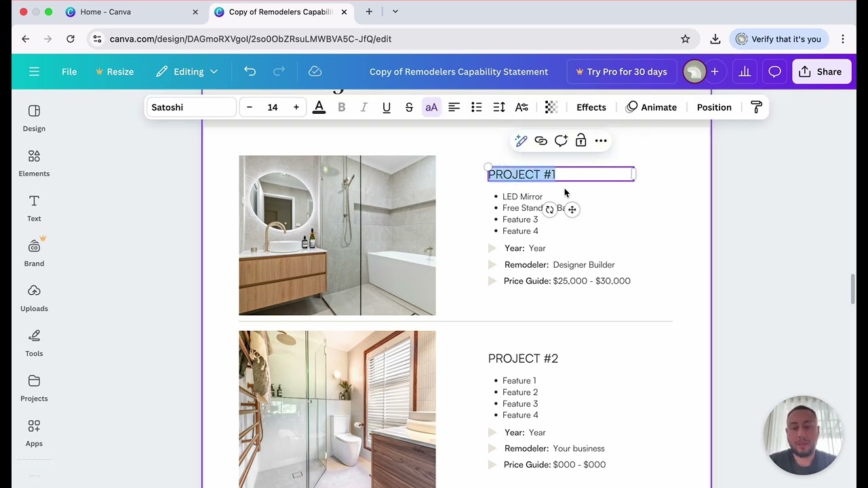Screen dimensions: 868x488
Task: Select the Price Guide $25,000 - $30,000 text
Action: 567,281
